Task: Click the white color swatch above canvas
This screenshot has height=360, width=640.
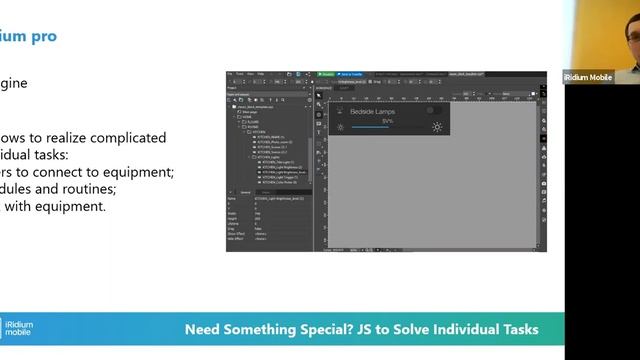Action: click(x=533, y=94)
